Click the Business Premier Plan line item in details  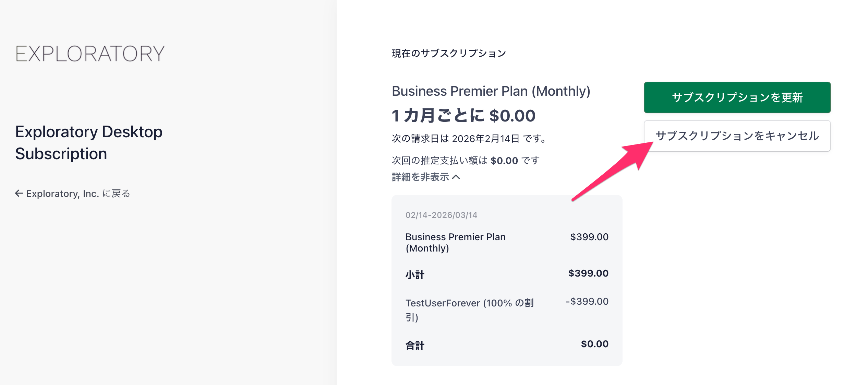click(x=455, y=242)
